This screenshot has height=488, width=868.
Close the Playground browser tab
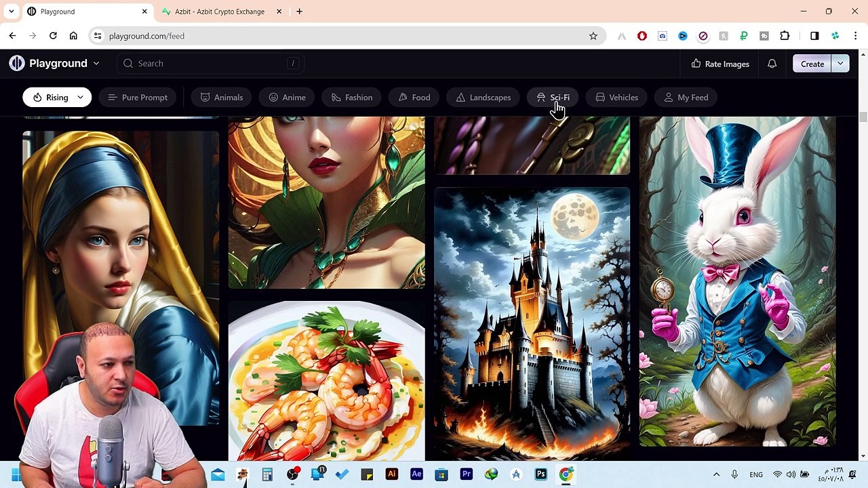click(144, 12)
